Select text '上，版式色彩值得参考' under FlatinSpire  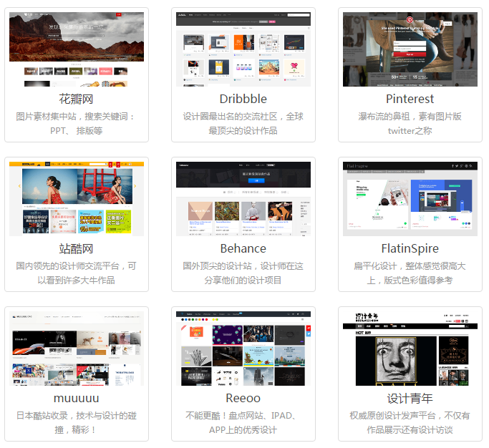(x=410, y=281)
